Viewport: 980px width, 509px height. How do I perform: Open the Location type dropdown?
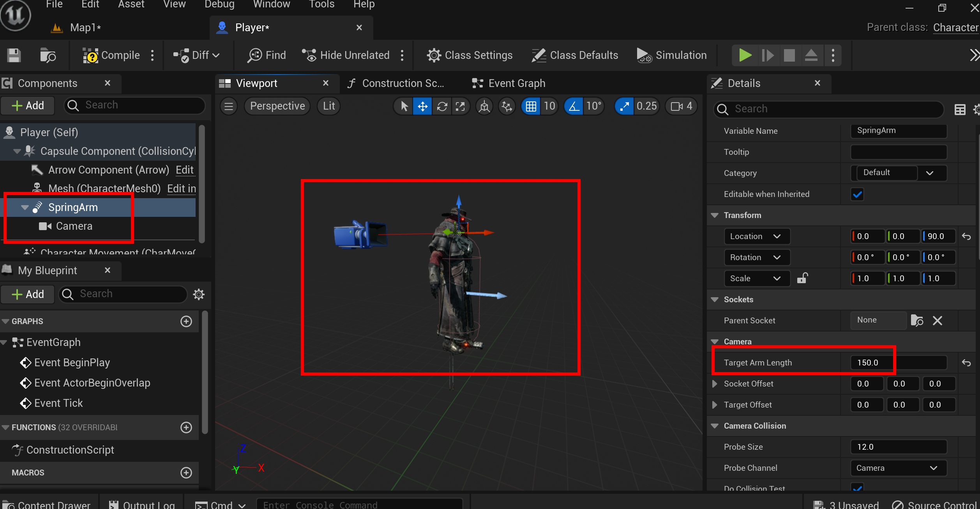click(x=757, y=236)
